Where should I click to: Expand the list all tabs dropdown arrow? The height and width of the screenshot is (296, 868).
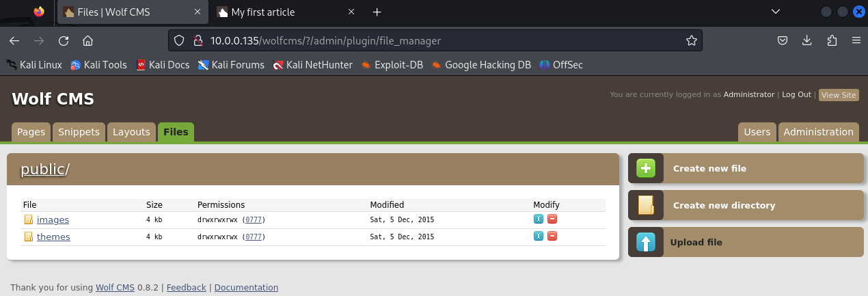point(776,12)
